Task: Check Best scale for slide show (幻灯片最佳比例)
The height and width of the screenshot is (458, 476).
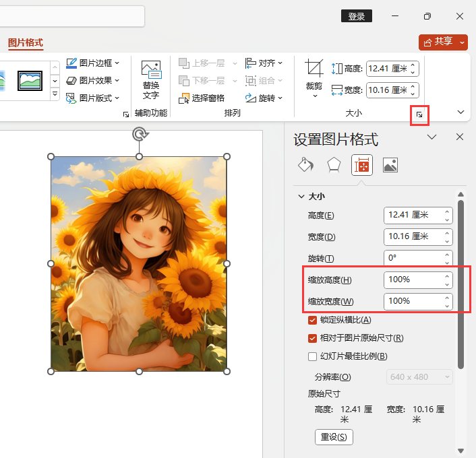Action: 312,356
